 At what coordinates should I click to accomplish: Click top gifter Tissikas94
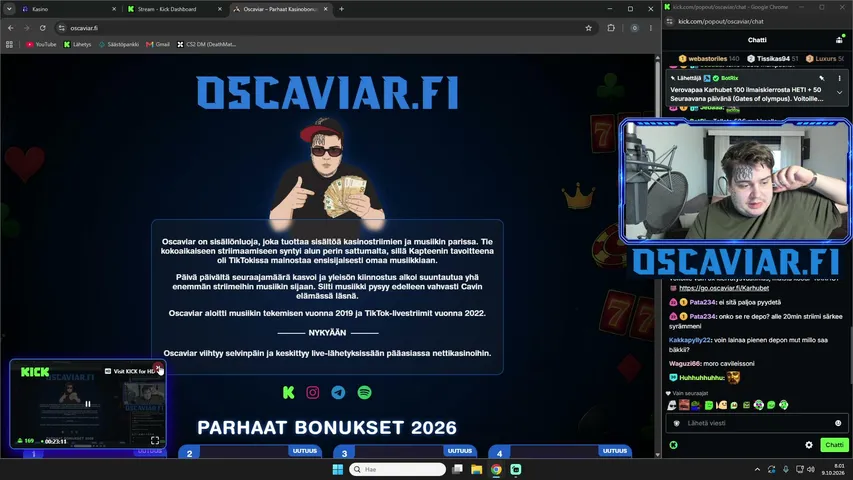point(772,59)
